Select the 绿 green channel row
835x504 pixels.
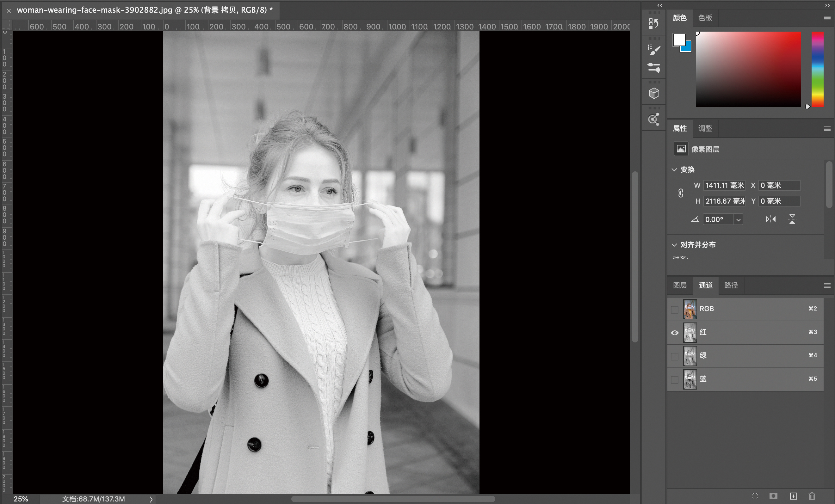(x=745, y=356)
